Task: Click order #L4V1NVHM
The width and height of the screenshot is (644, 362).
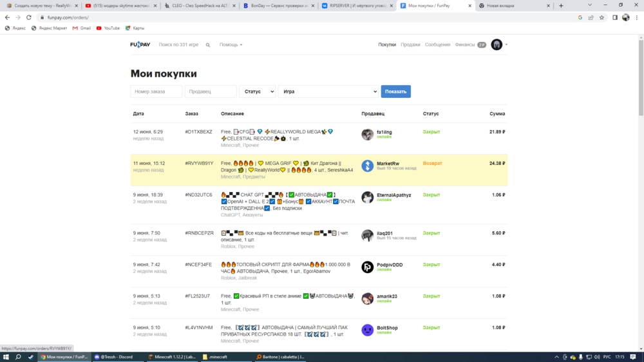Action: (199, 328)
